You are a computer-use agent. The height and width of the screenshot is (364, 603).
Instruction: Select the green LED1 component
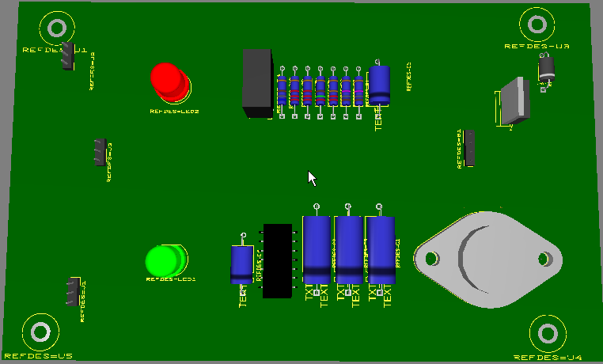(x=165, y=260)
